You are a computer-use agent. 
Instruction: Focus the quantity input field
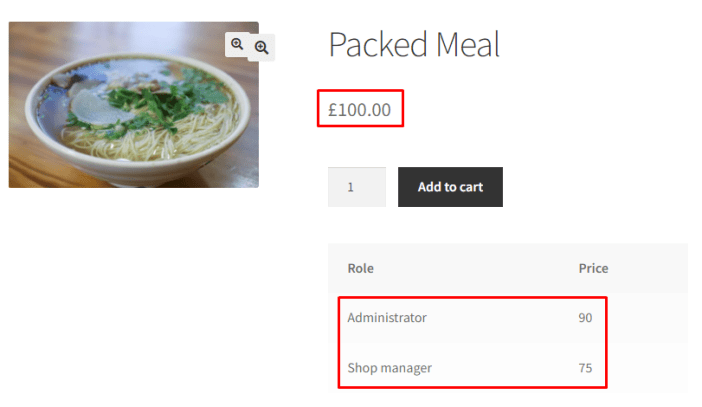pos(356,187)
